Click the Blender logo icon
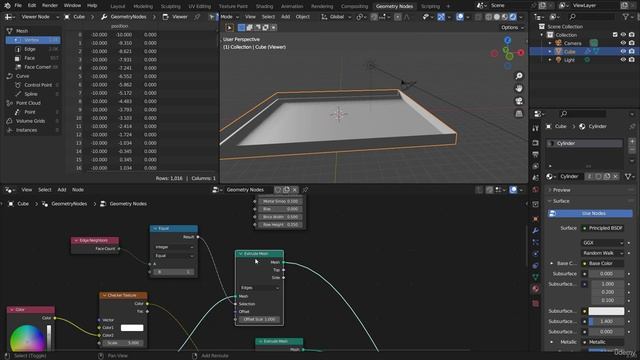Viewport: 640px width, 360px height. (7, 6)
